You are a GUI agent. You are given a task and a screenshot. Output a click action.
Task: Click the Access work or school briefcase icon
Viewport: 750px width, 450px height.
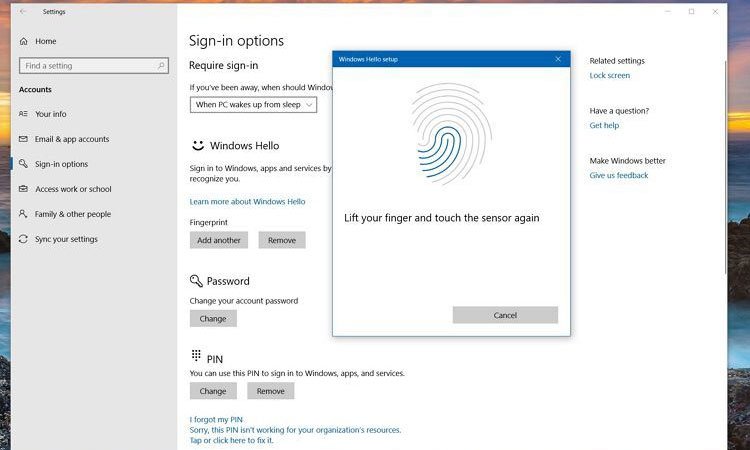pyautogui.click(x=24, y=189)
